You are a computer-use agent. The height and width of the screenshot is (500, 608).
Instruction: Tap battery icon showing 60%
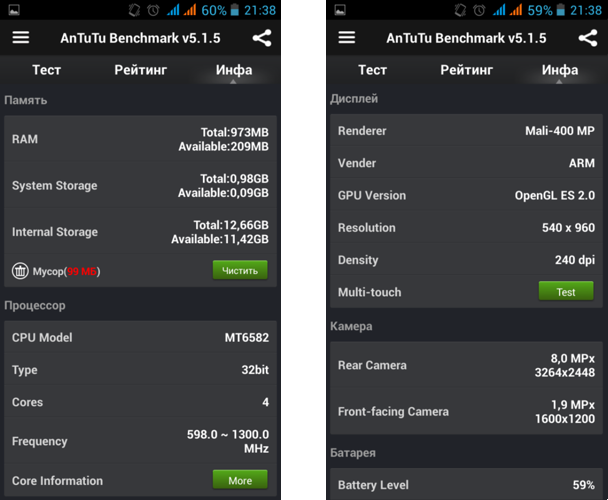pos(235,10)
